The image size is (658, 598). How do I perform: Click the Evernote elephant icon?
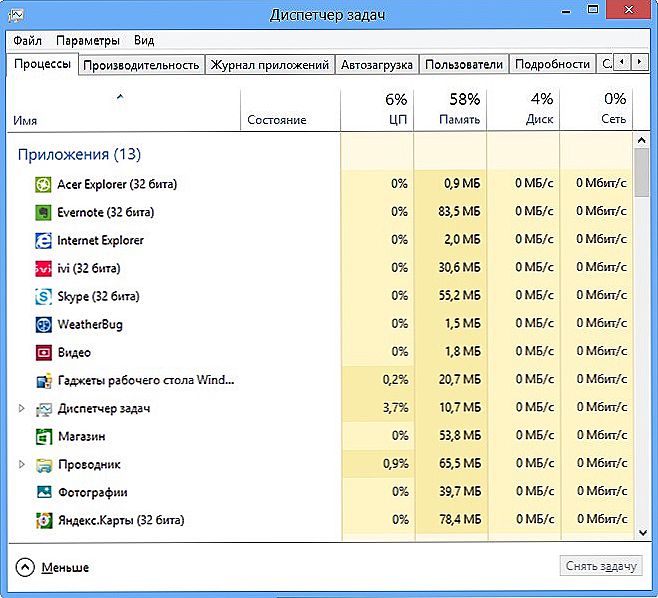click(43, 212)
